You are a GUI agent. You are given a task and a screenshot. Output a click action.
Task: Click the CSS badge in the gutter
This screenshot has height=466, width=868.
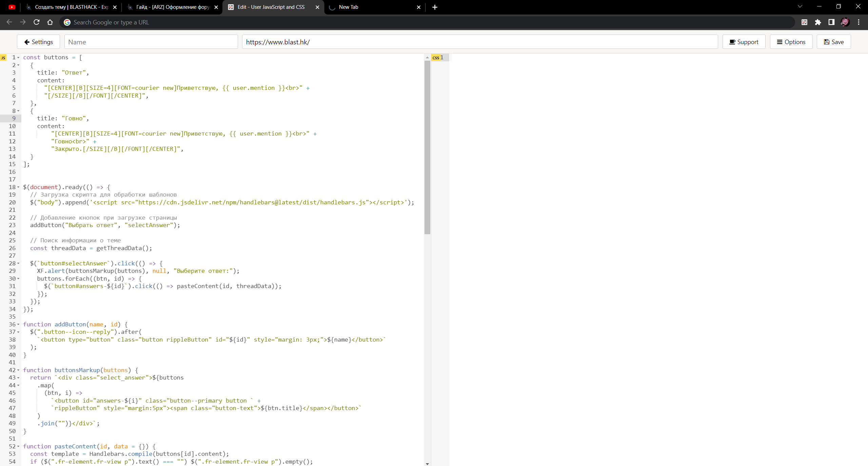[436, 58]
